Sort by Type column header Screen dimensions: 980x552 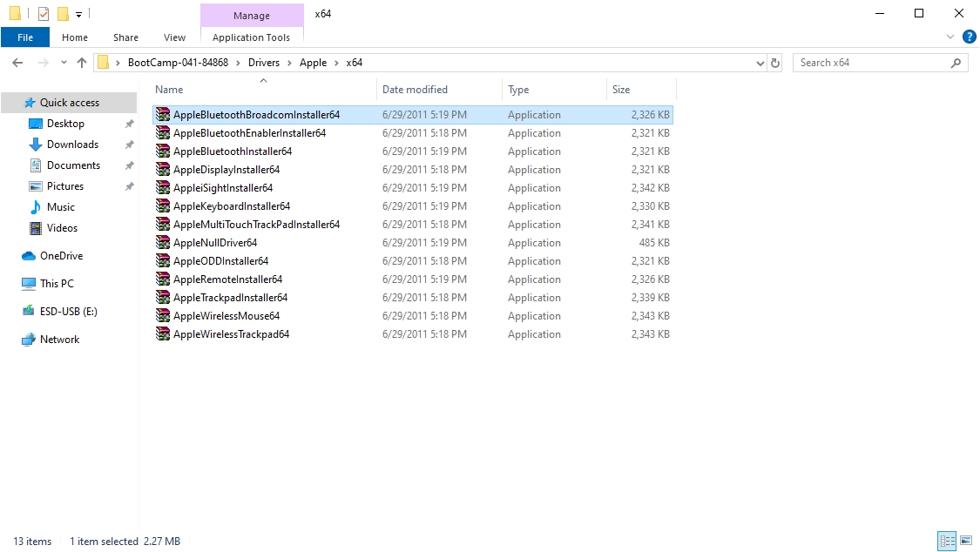[554, 90]
